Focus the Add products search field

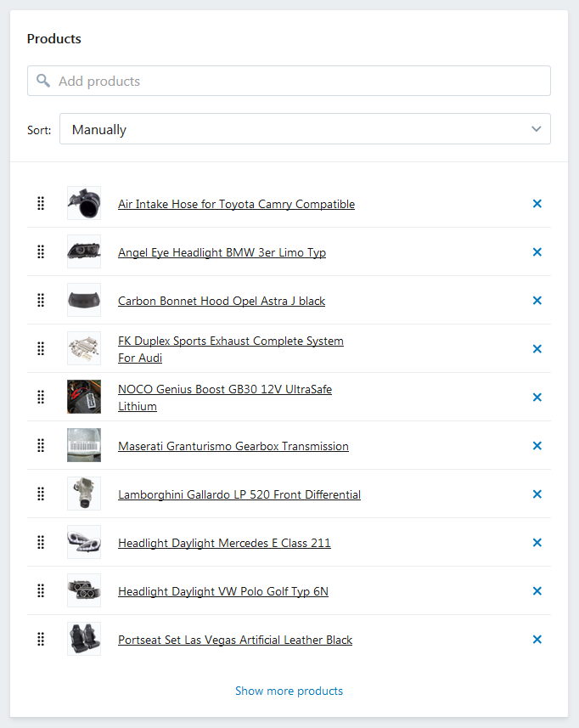(289, 81)
